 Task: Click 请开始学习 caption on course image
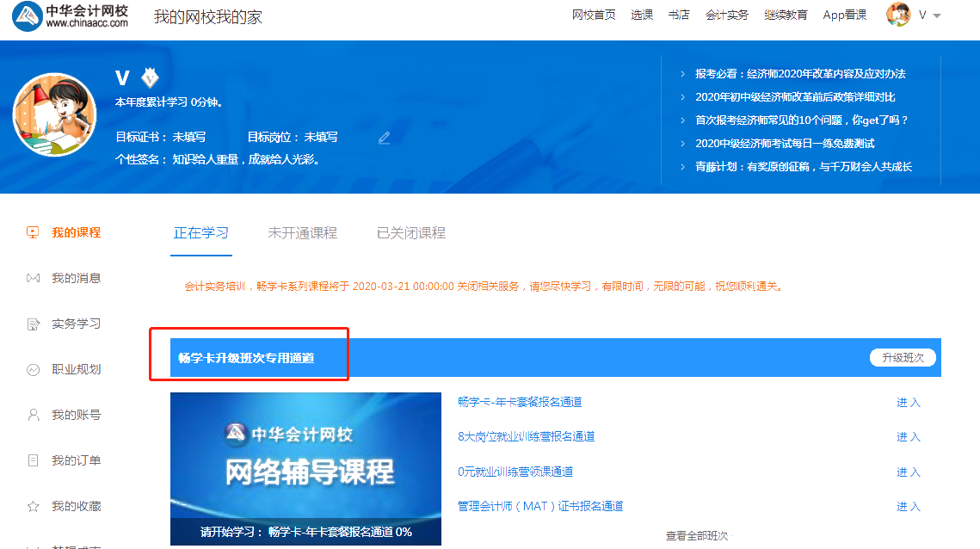[x=305, y=532]
